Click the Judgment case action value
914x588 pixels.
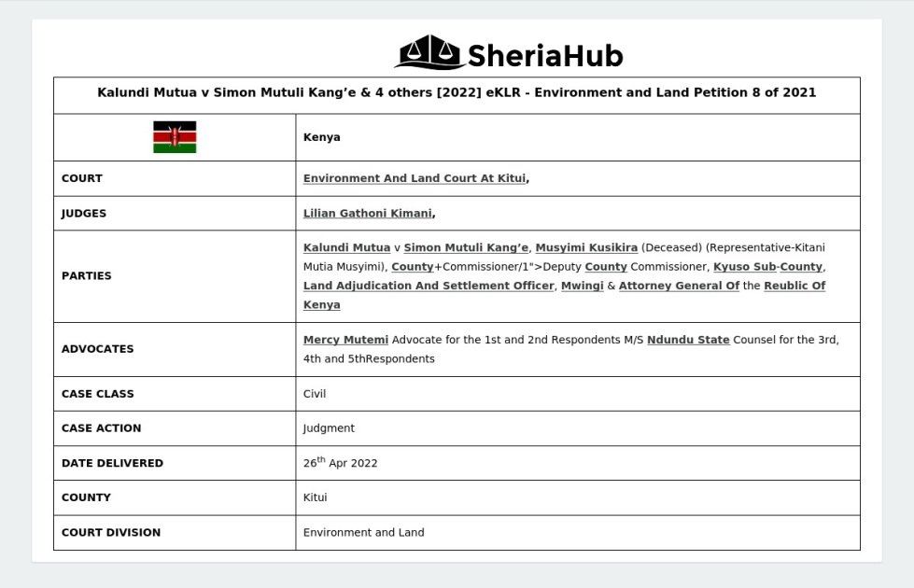[x=329, y=428]
